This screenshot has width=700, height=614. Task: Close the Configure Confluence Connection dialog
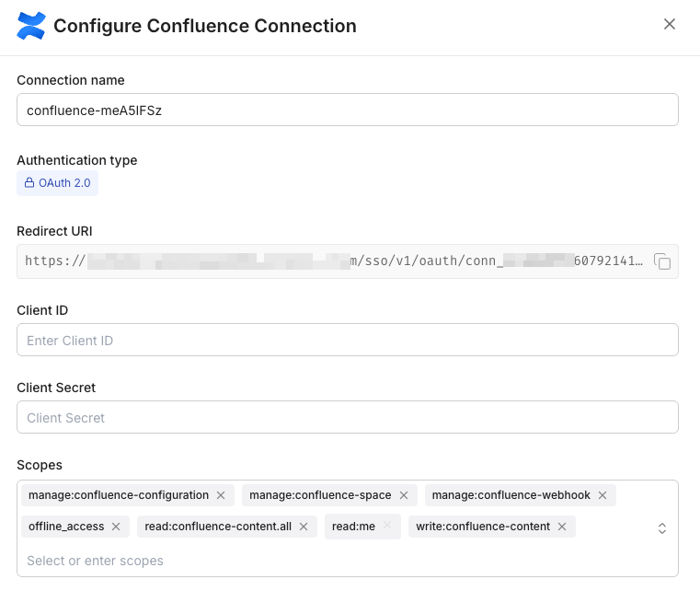click(670, 25)
